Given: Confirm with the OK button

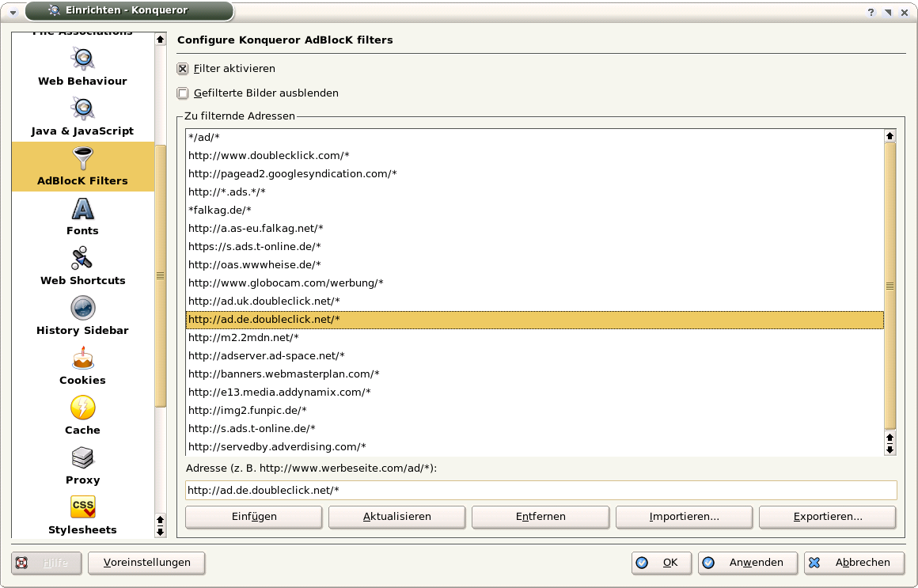Looking at the screenshot, I should click(661, 563).
